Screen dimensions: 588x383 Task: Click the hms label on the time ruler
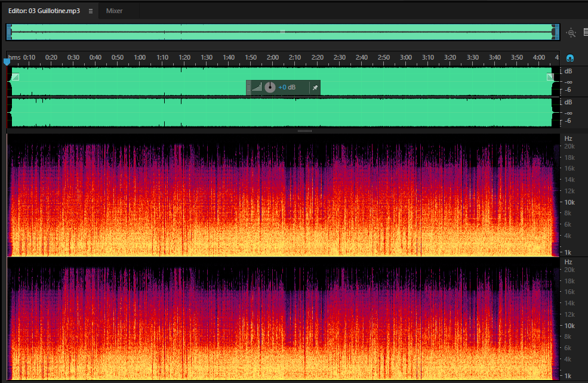click(x=14, y=57)
